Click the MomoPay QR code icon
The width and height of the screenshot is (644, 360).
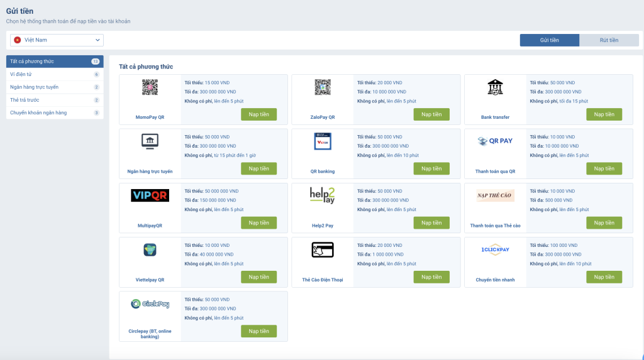click(150, 87)
